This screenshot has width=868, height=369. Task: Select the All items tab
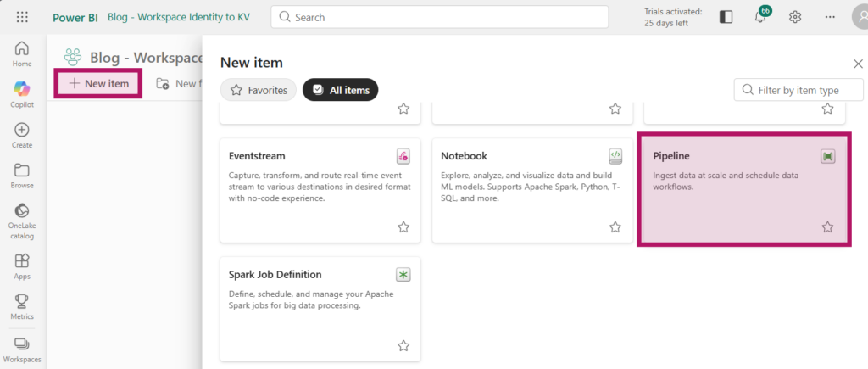[x=341, y=90]
